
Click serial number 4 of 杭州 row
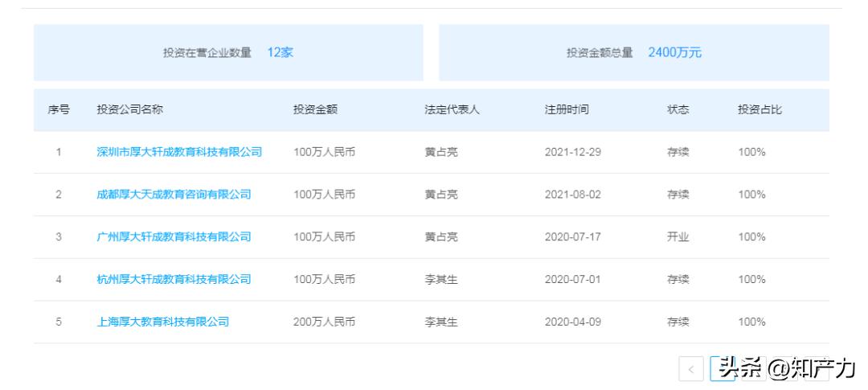click(59, 279)
